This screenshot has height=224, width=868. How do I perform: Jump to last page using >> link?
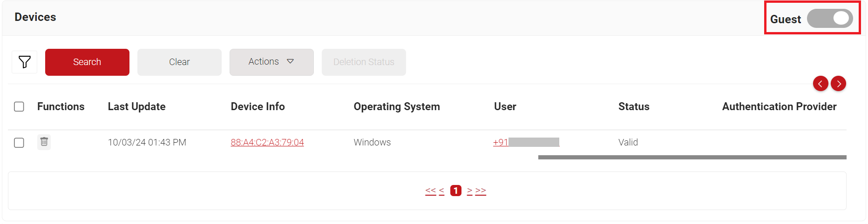(481, 191)
